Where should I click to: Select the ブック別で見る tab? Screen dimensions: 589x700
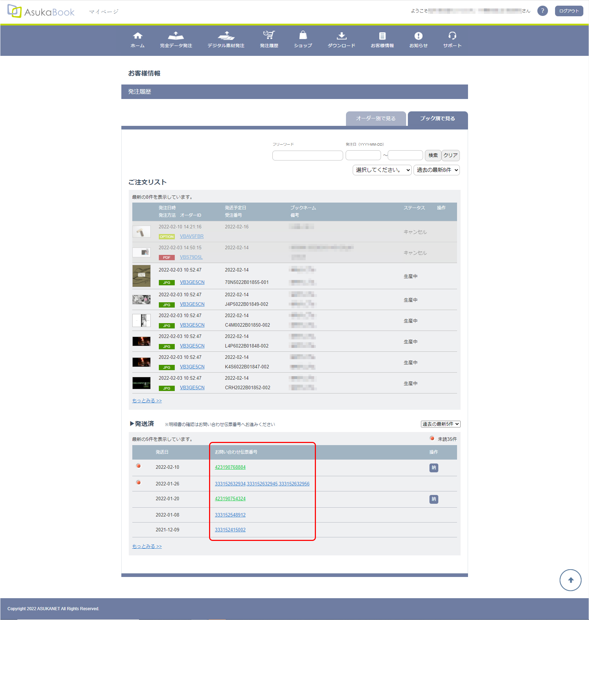(438, 118)
